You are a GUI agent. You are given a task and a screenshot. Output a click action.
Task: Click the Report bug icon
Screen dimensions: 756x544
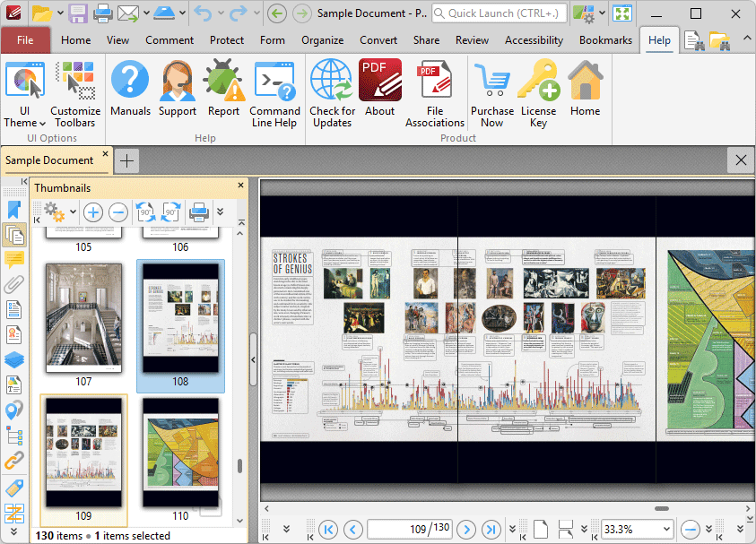[223, 90]
